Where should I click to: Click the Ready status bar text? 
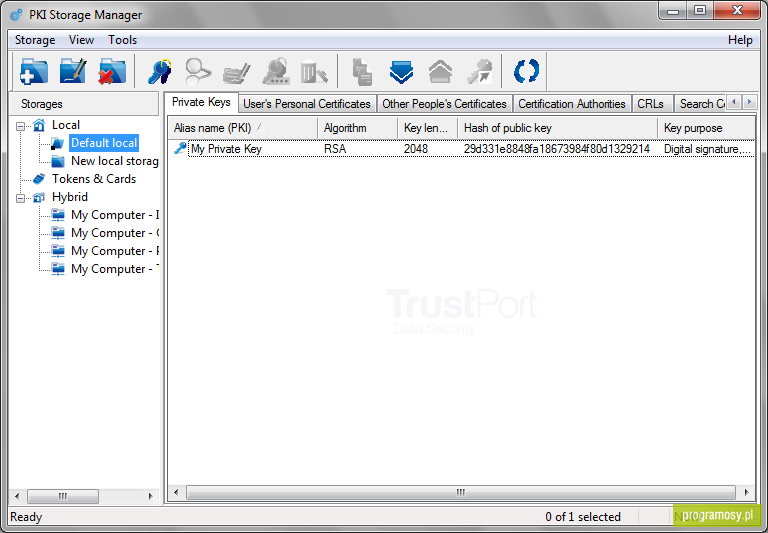[26, 517]
